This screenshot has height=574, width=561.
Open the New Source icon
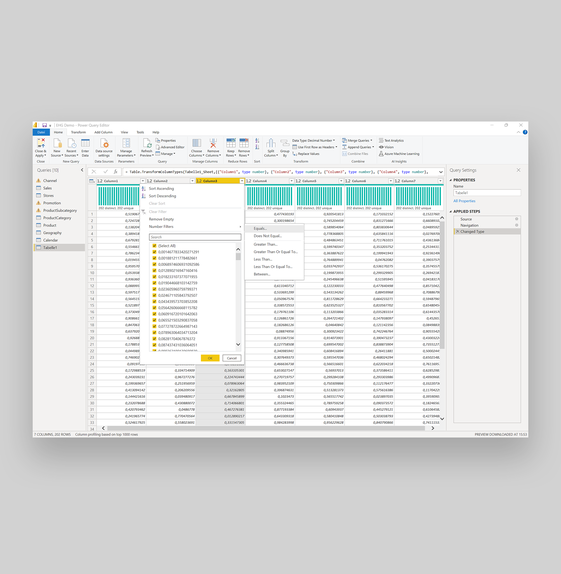[57, 143]
